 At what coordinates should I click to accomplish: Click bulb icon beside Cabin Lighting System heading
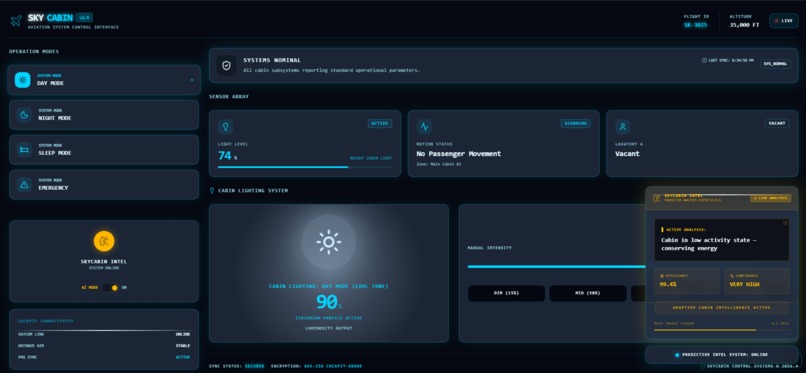pyautogui.click(x=212, y=191)
